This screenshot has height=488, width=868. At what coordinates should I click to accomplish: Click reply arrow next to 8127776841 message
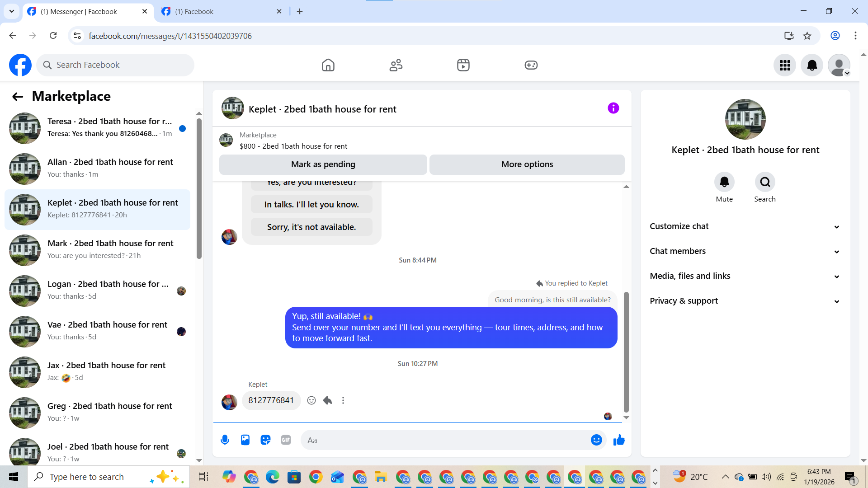tap(328, 400)
